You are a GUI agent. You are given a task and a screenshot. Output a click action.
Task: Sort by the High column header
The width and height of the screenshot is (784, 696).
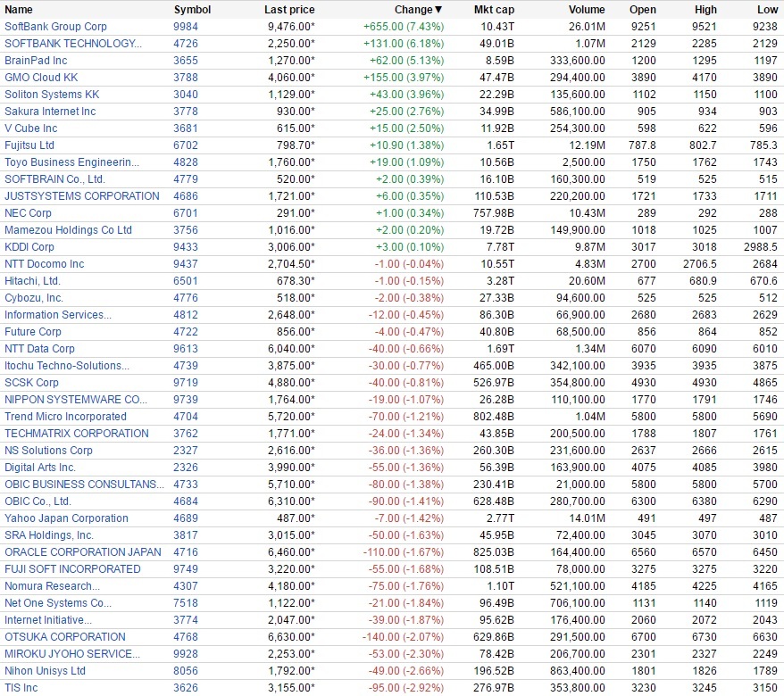click(x=705, y=10)
